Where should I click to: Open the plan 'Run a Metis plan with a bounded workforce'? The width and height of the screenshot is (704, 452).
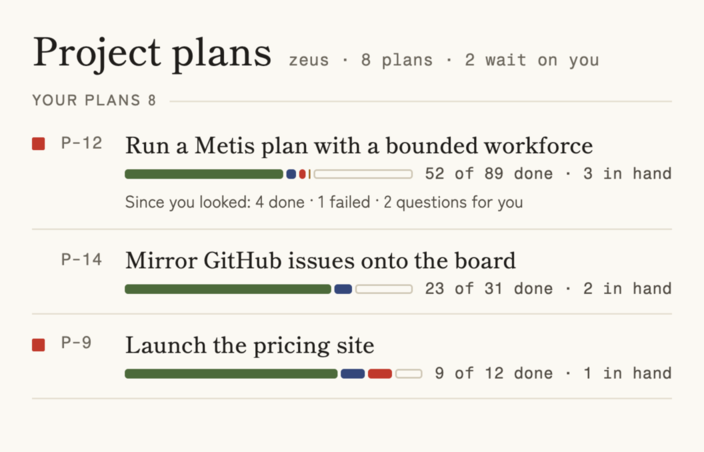(x=359, y=146)
